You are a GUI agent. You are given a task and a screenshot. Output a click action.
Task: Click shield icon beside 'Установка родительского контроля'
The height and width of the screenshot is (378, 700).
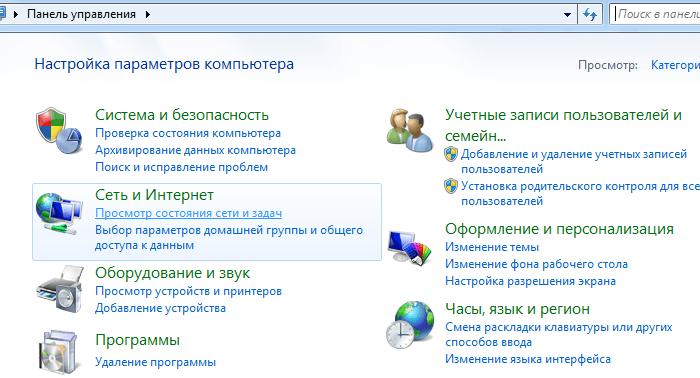click(451, 186)
